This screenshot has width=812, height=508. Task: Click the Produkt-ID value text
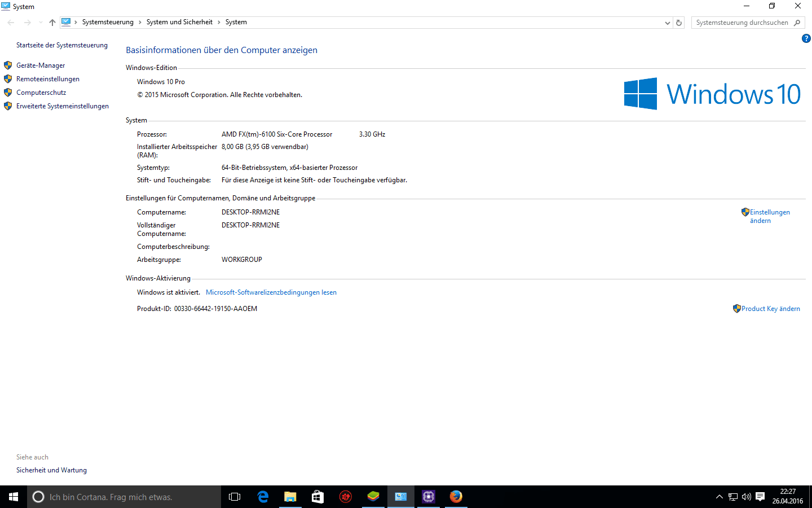click(x=215, y=309)
